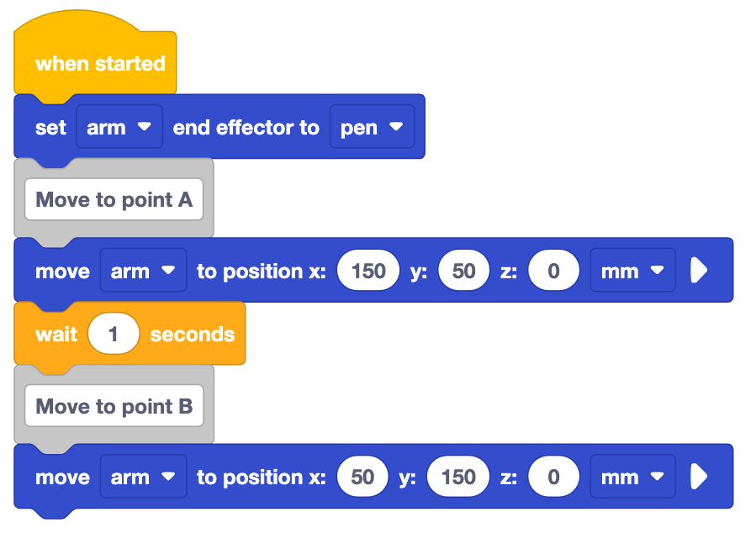Edit the x value 150 in first move block
This screenshot has height=533, width=756.
pyautogui.click(x=367, y=270)
